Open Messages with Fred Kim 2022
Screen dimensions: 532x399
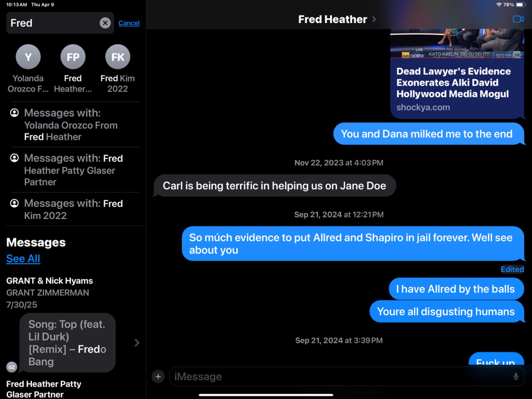coord(75,209)
